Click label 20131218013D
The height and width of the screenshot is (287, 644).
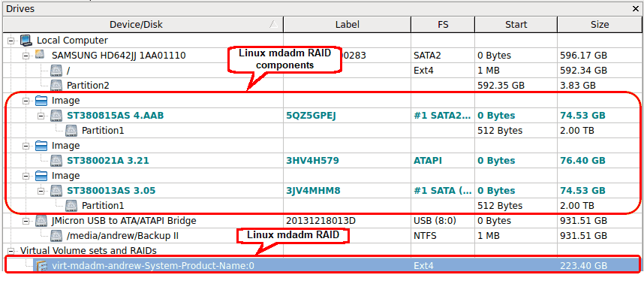[320, 221]
